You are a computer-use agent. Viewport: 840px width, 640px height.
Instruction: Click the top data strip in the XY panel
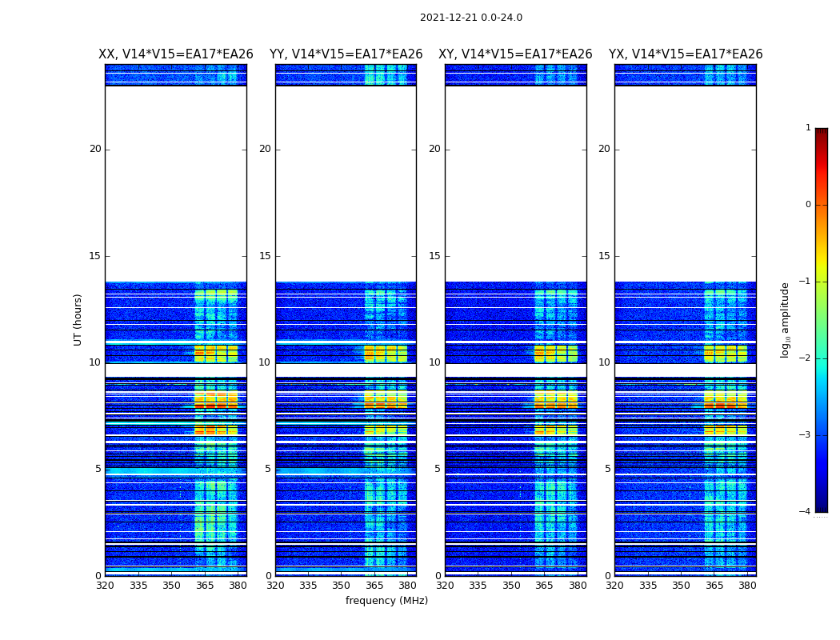[515, 75]
